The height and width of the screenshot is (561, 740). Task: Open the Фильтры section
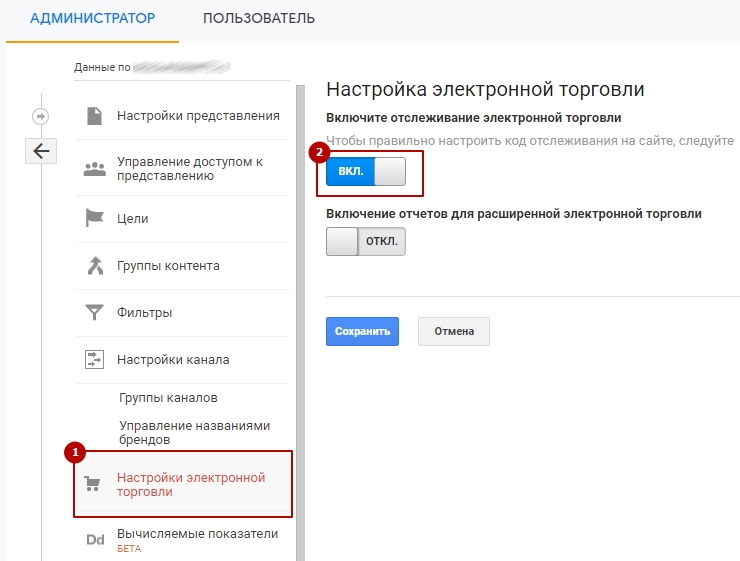(144, 312)
